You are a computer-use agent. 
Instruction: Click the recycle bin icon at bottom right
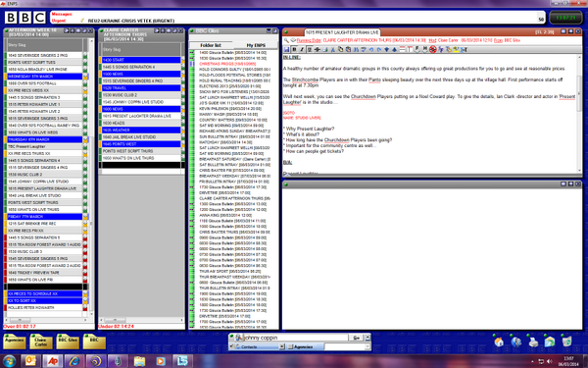pos(566,342)
